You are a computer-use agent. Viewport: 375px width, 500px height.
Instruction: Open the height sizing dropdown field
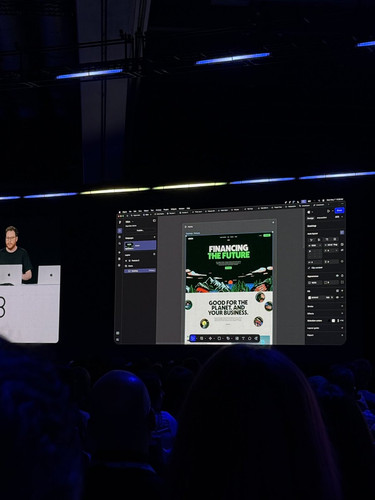point(330,245)
